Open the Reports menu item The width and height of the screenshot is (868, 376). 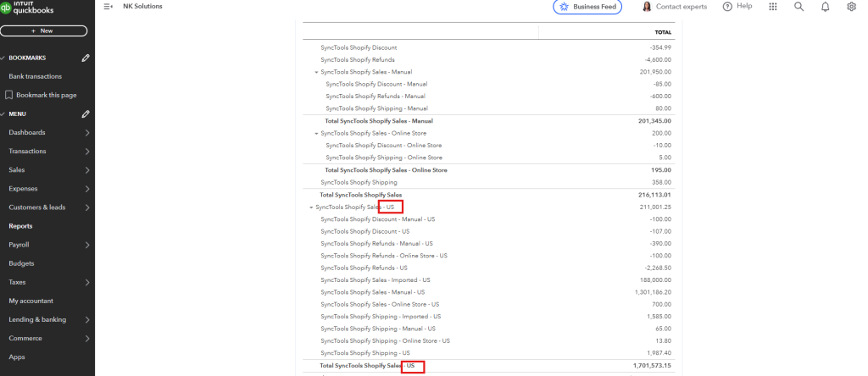pos(20,226)
